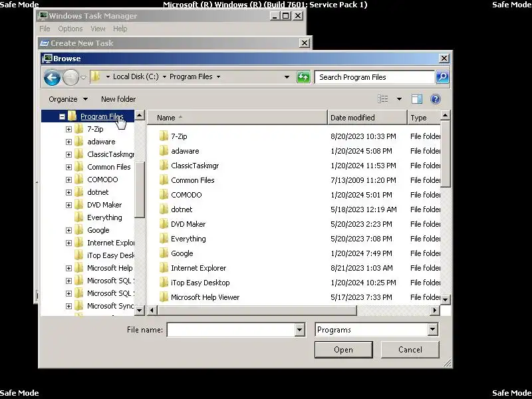Viewport: 532px width, 399px height.
Task: Click Local Disk (C:) in address bar
Action: [136, 76]
